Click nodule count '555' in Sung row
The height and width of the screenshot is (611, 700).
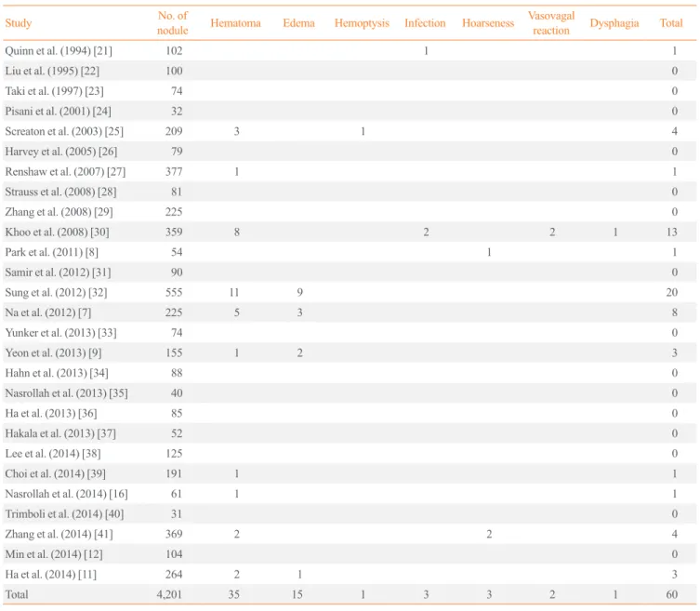coord(174,293)
